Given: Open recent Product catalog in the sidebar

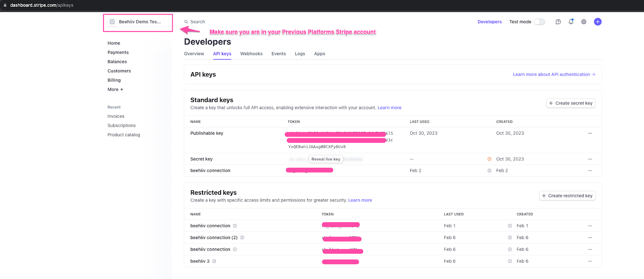Looking at the screenshot, I should tap(124, 135).
